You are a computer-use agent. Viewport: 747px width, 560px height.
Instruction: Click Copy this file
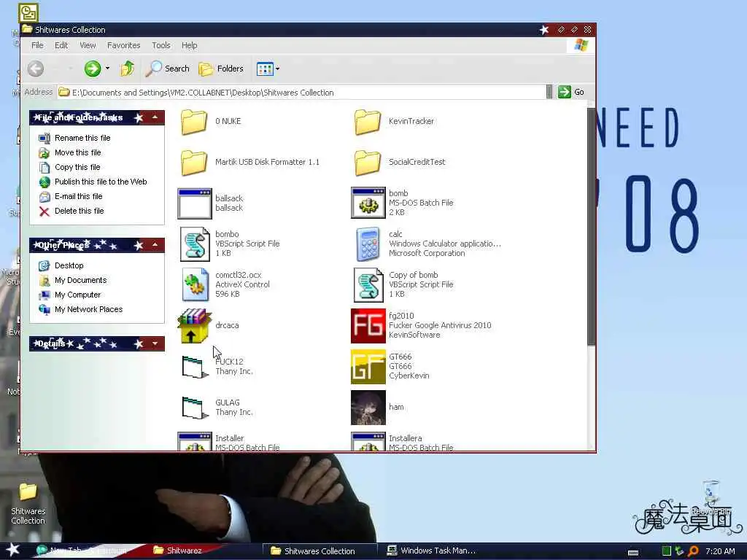click(x=77, y=167)
